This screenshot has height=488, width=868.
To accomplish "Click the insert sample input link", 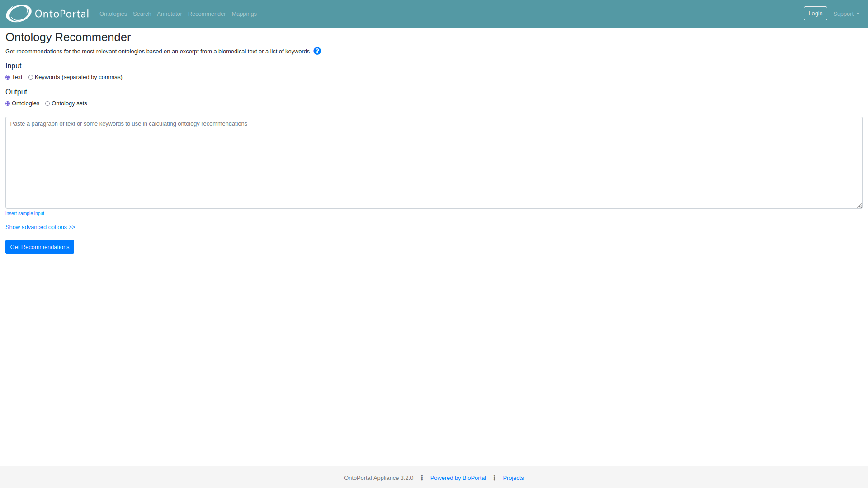I will [x=24, y=213].
